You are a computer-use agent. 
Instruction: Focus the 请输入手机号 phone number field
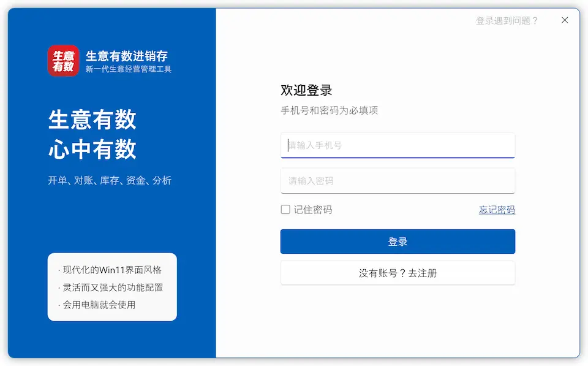(398, 145)
